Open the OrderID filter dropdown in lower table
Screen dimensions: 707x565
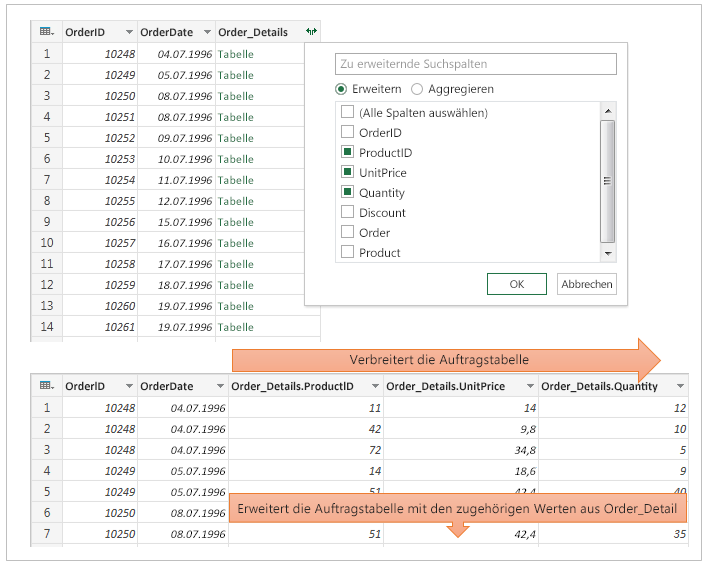pyautogui.click(x=129, y=386)
